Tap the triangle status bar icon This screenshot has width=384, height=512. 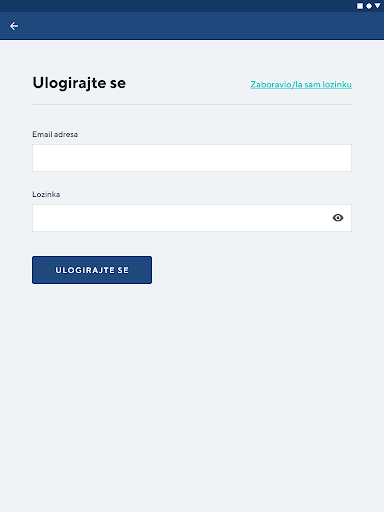coord(377,6)
